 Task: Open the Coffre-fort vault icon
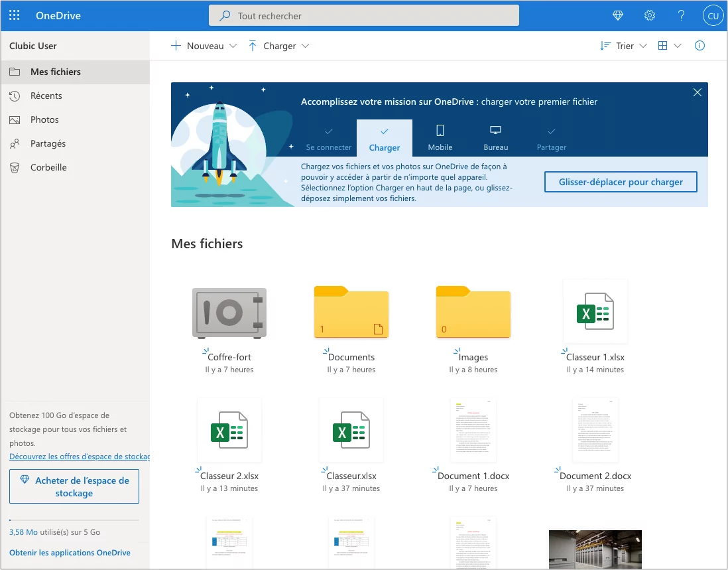[x=229, y=313]
